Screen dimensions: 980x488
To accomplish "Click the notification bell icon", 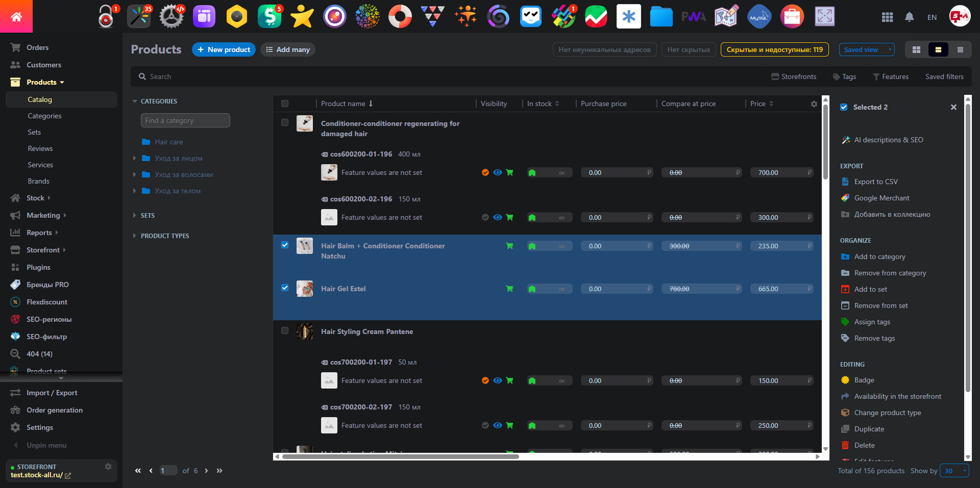I will (909, 17).
